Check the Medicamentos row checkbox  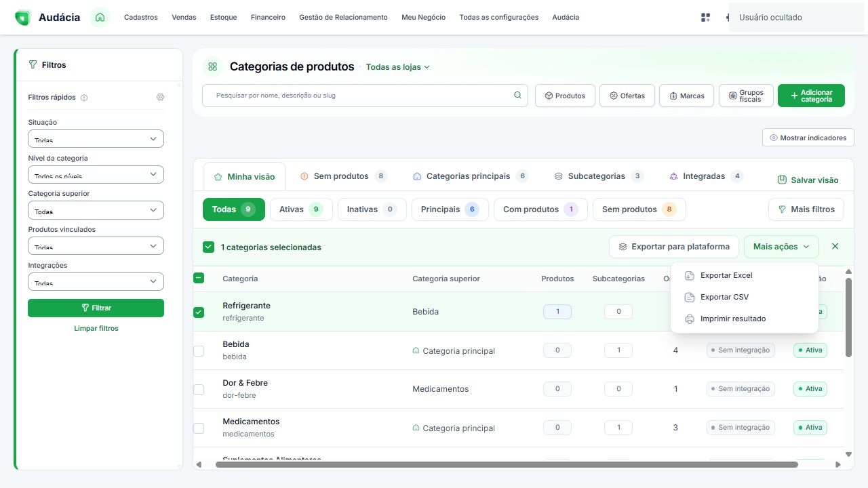pyautogui.click(x=199, y=428)
